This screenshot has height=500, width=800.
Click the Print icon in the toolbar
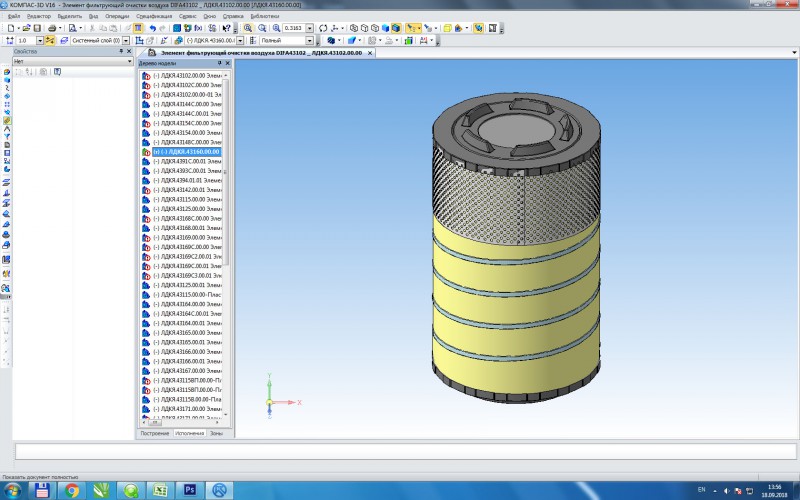[51, 28]
